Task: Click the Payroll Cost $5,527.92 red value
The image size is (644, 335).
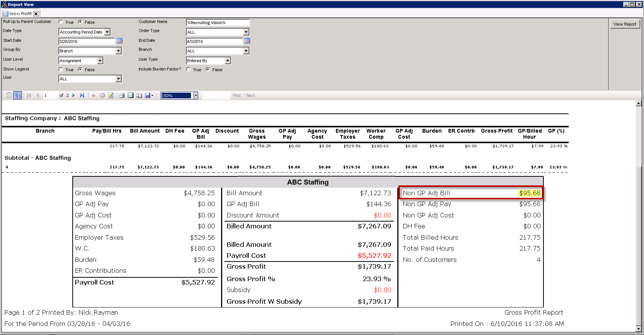Action: coord(374,255)
